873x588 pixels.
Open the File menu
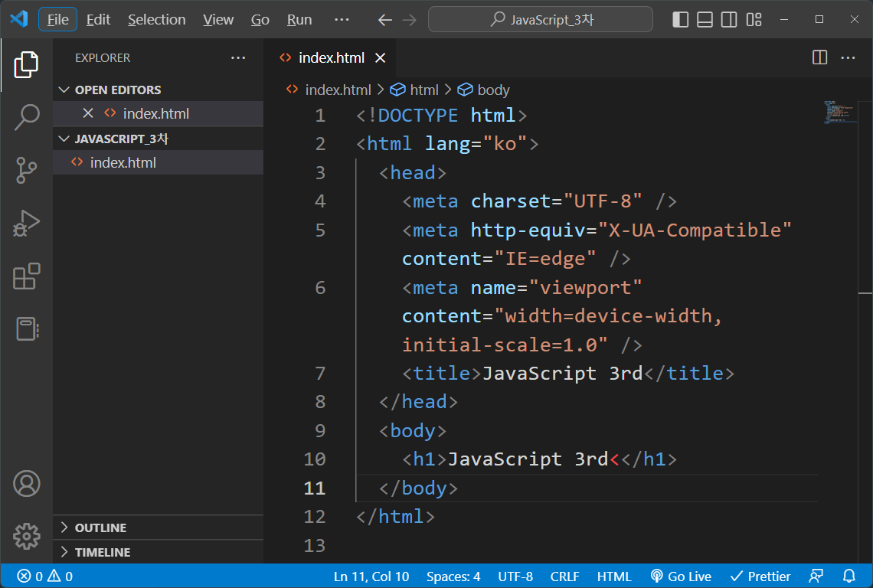pyautogui.click(x=58, y=19)
